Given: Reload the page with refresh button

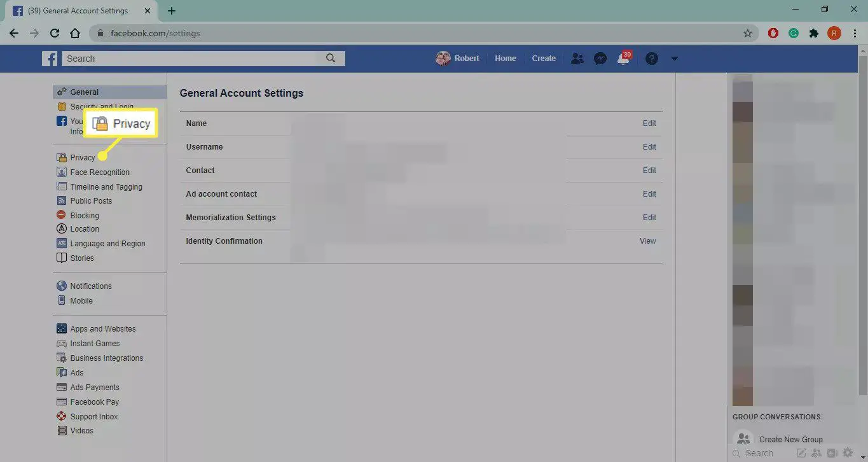Looking at the screenshot, I should pyautogui.click(x=55, y=33).
